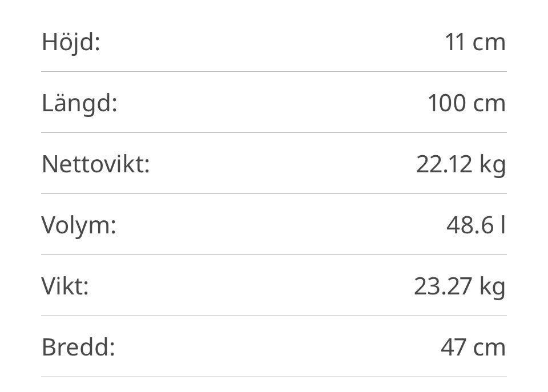Image resolution: width=548 pixels, height=392 pixels.
Task: Select the Bredd number 47
Action: [454, 347]
